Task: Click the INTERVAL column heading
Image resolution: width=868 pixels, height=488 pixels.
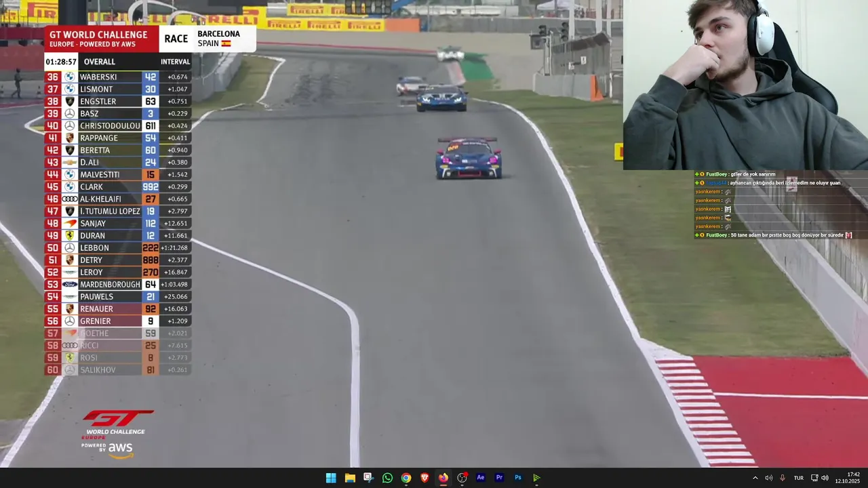Action: click(x=175, y=62)
